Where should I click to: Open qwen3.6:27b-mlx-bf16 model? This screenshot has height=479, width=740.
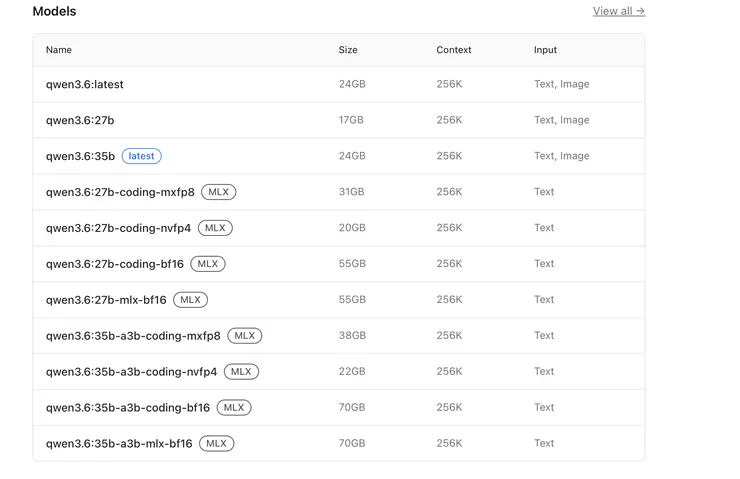[106, 300]
